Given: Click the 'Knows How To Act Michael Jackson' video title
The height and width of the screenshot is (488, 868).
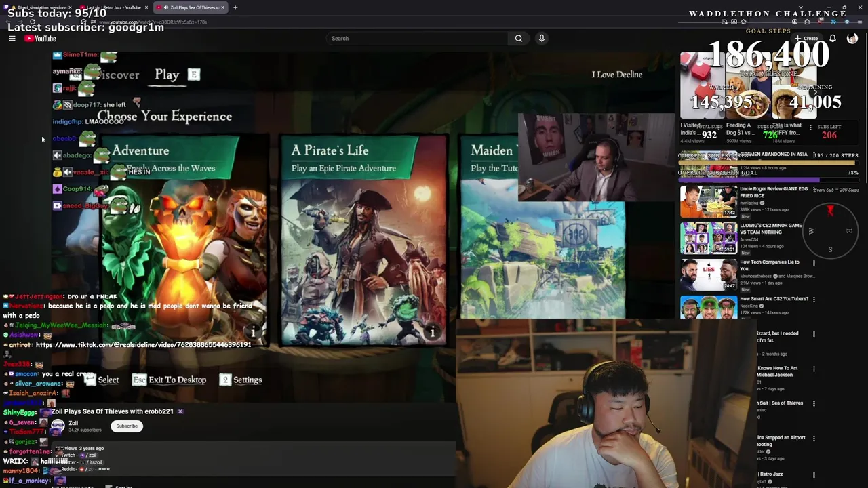Looking at the screenshot, I should tap(778, 371).
